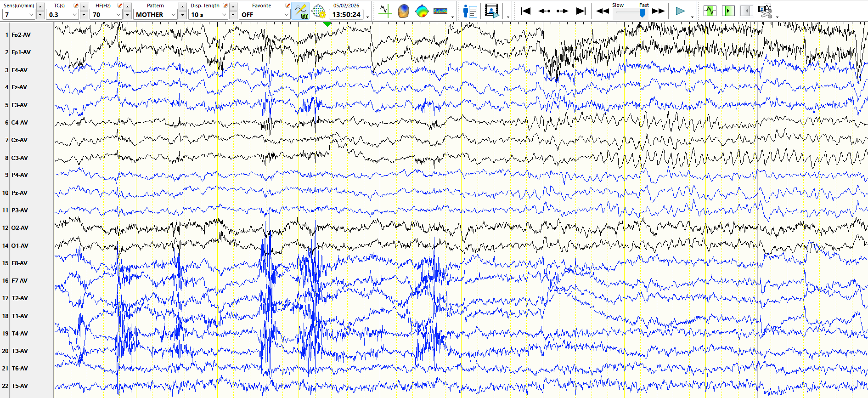Increase the Disp. length with up arrow
This screenshot has width=868, height=398.
point(233,6)
